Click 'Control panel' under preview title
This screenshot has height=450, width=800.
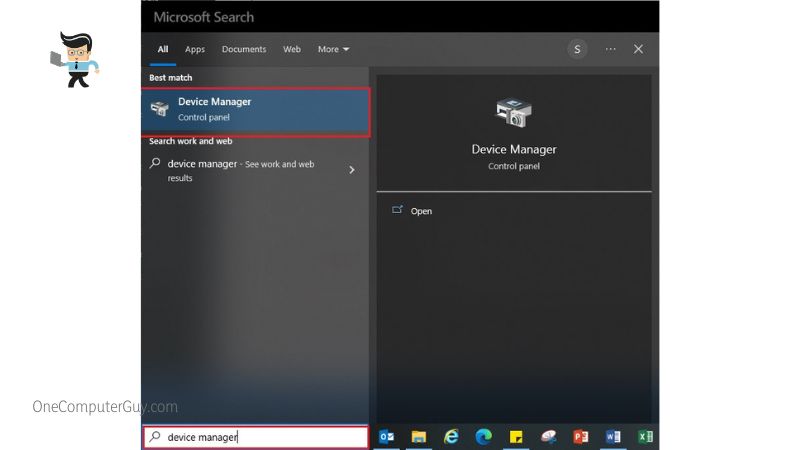pos(514,166)
